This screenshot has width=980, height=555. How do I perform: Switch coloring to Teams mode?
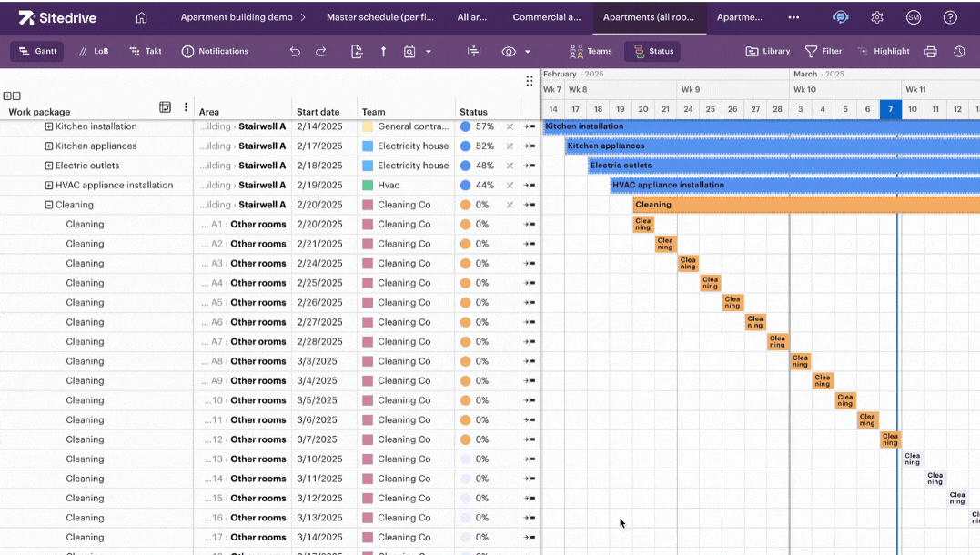click(x=590, y=51)
